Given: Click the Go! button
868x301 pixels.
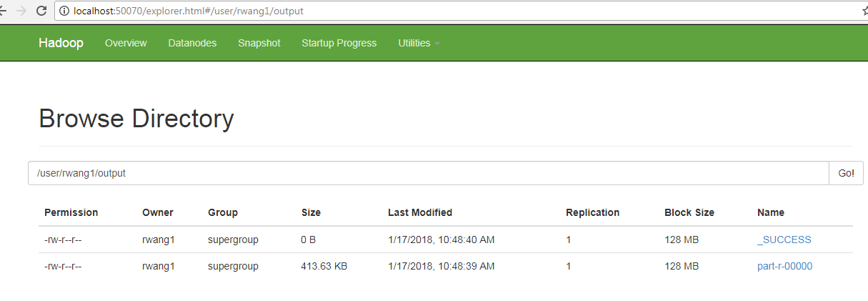Looking at the screenshot, I should tap(846, 173).
